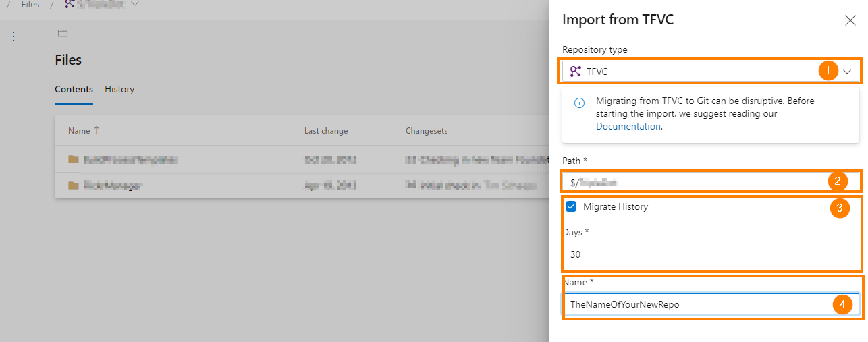Toggle the Migrate History checkbox
The width and height of the screenshot is (868, 342).
(x=571, y=206)
